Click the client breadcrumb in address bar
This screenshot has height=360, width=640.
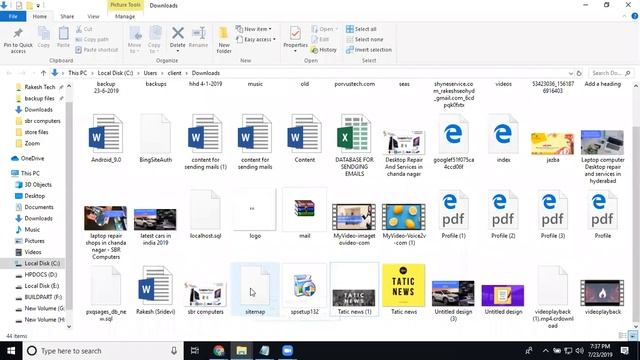pos(174,73)
